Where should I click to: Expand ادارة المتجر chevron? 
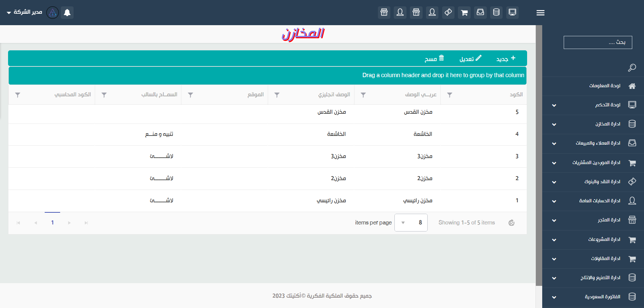(554, 220)
